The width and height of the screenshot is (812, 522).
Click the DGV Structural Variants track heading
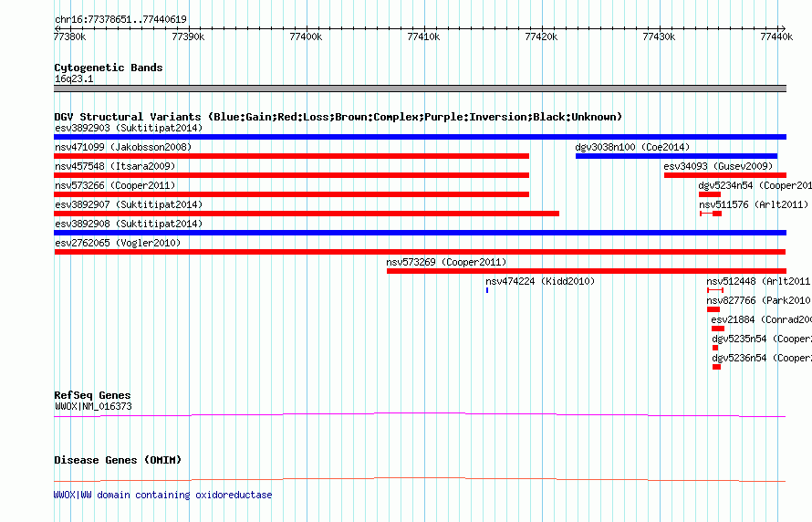coord(338,117)
